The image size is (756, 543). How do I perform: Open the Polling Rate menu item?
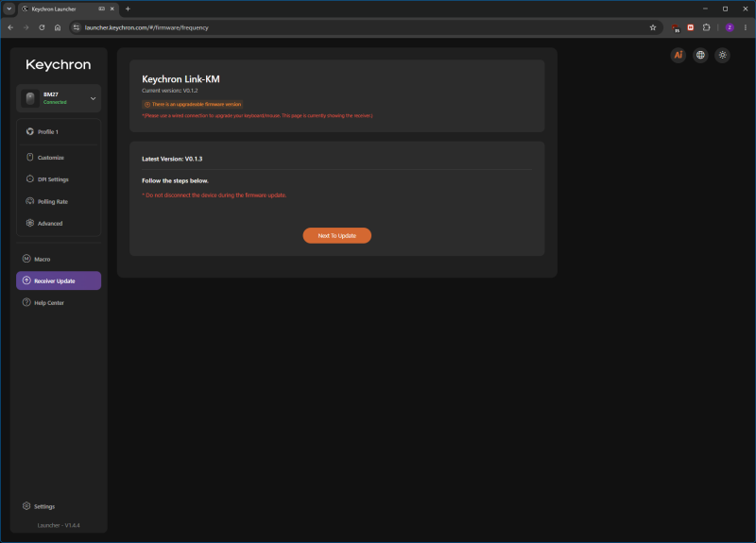pos(59,201)
